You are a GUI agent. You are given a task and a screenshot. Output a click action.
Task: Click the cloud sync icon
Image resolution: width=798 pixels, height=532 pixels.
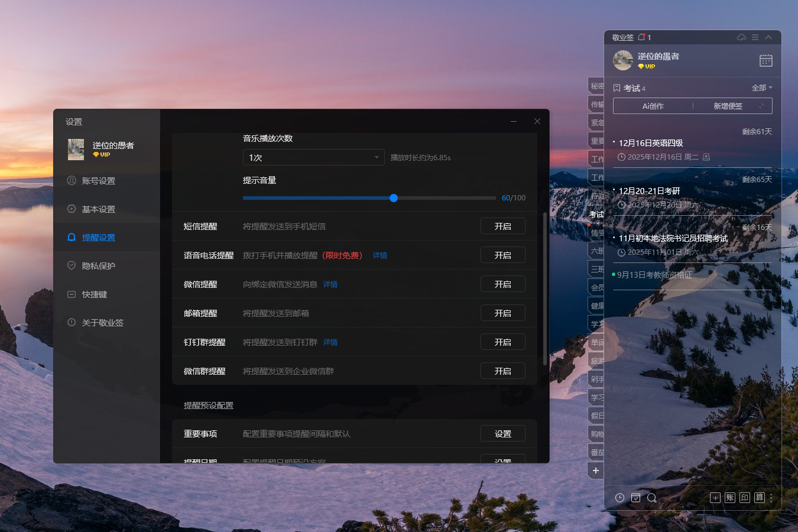(x=741, y=37)
